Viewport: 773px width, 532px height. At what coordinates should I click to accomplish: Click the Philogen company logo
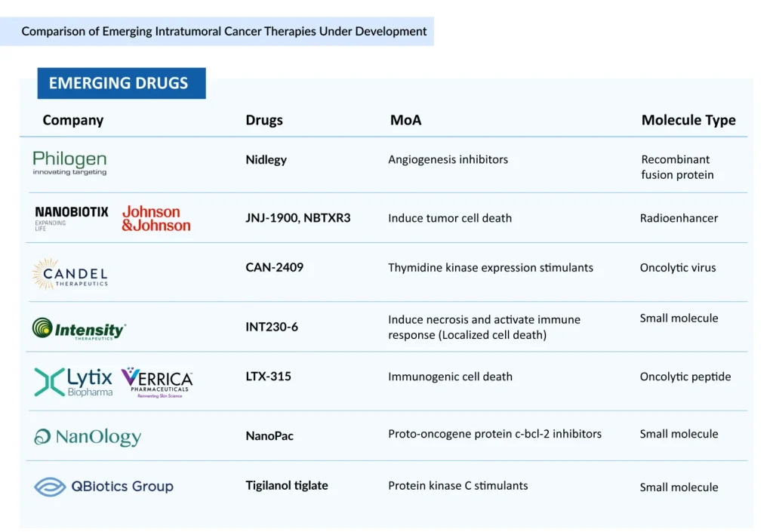[x=69, y=163]
